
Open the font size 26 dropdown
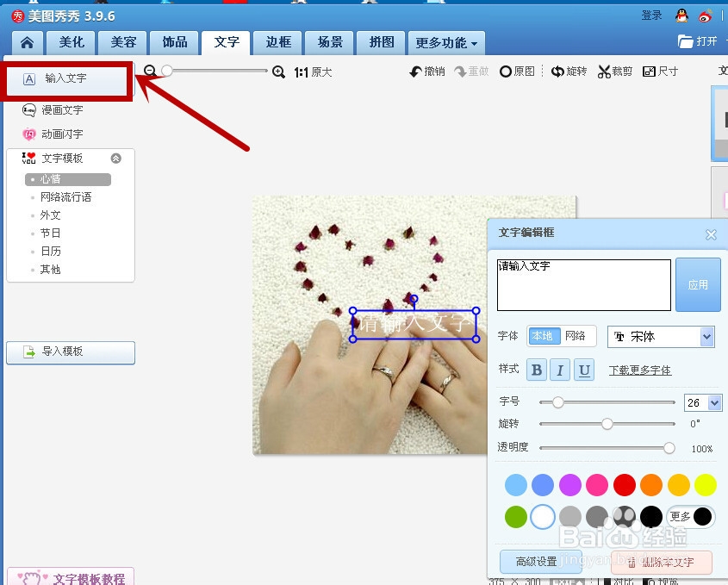coord(714,402)
